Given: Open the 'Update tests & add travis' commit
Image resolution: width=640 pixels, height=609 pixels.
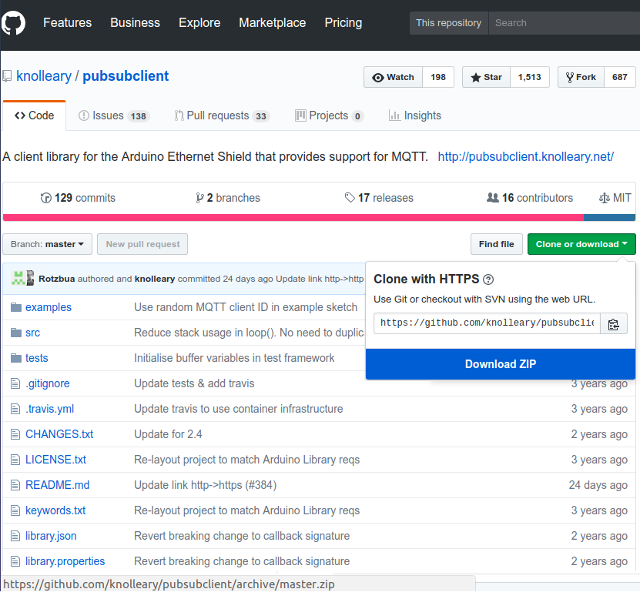Looking at the screenshot, I should pyautogui.click(x=194, y=384).
